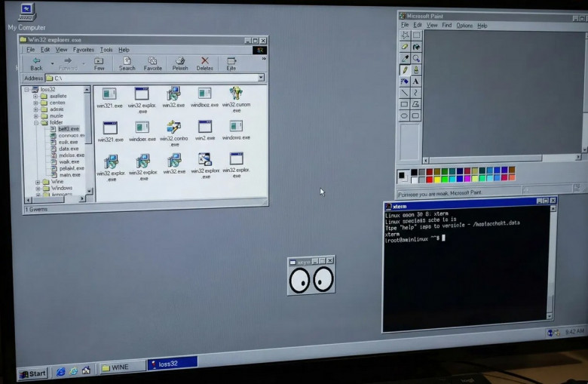Select the Line tool in Paint
The height and width of the screenshot is (384, 588).
pyautogui.click(x=405, y=93)
